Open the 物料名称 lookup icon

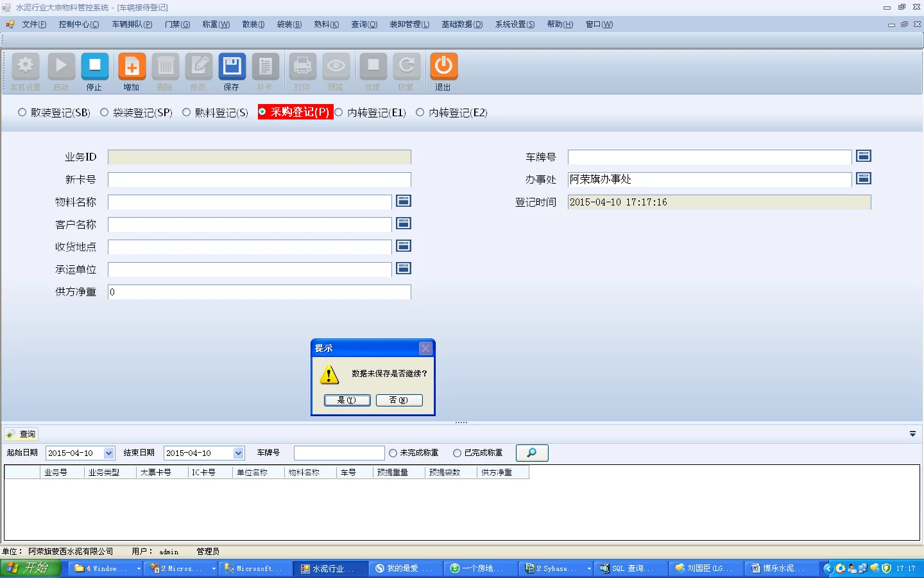coord(403,201)
